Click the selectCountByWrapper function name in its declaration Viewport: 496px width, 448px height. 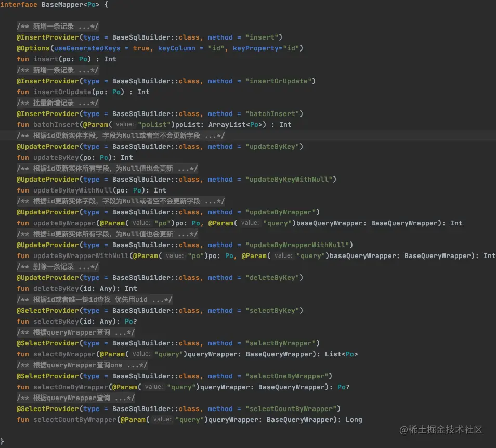pos(75,420)
